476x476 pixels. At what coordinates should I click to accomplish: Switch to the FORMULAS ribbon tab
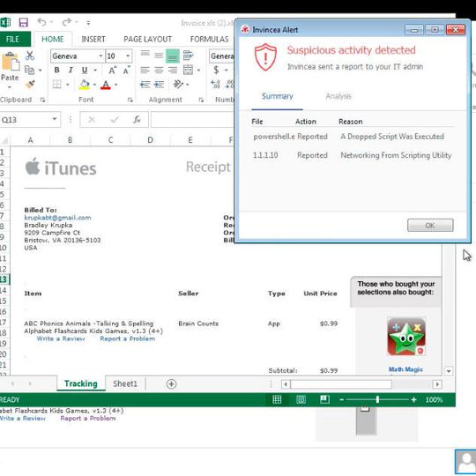click(x=209, y=39)
